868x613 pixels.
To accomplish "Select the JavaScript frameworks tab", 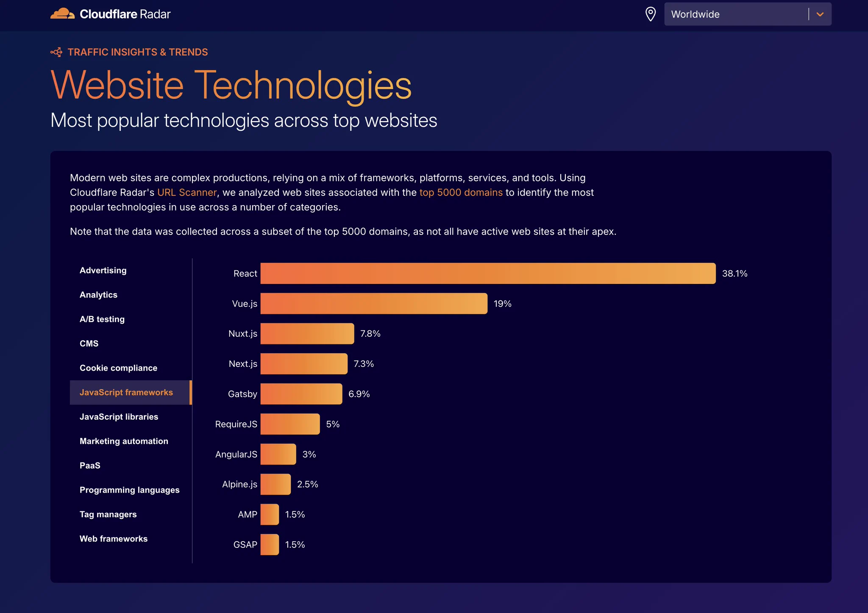I will click(x=131, y=392).
